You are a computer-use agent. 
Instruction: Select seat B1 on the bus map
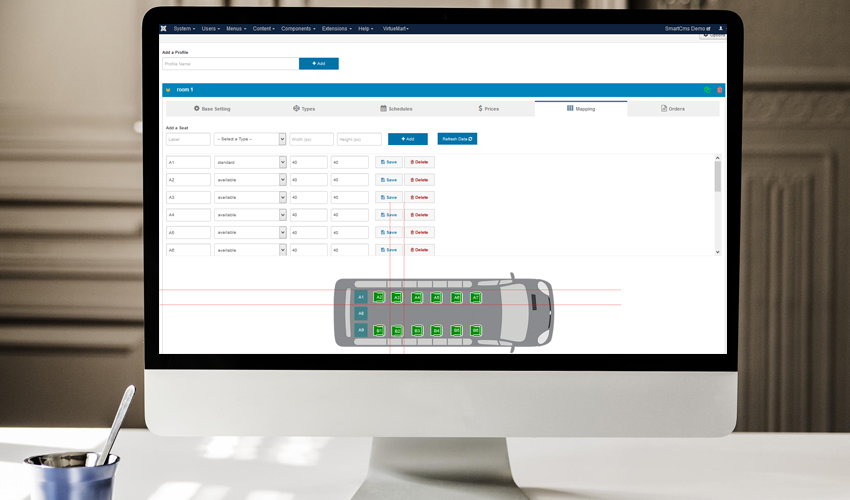tap(379, 330)
